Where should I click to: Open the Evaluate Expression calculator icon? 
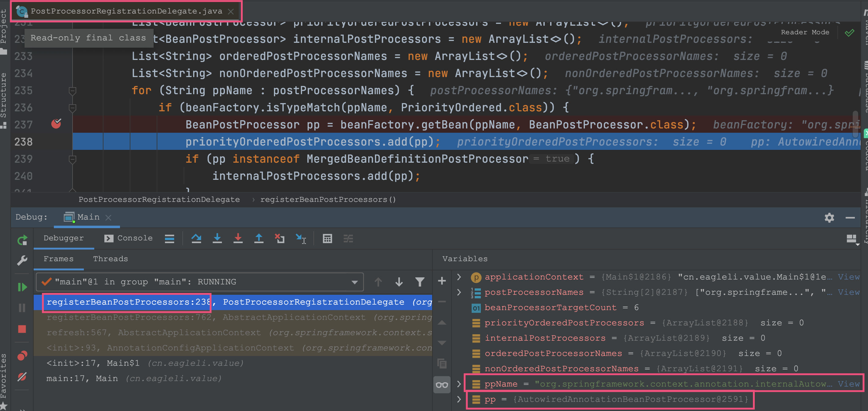(x=327, y=239)
